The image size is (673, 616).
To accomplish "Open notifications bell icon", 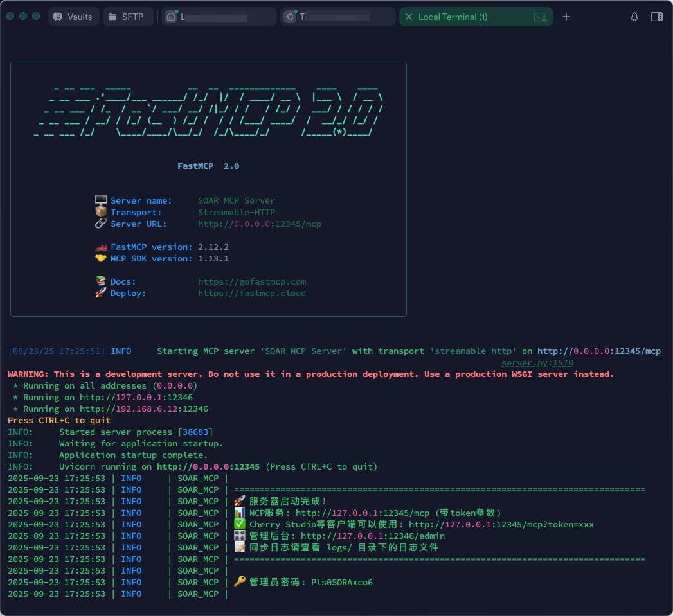I will (x=634, y=17).
